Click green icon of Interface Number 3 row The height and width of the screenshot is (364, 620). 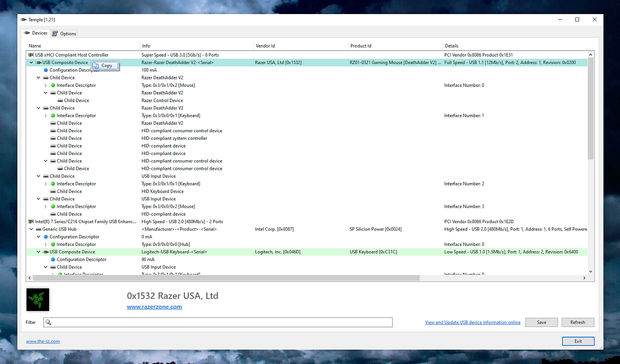(x=53, y=207)
